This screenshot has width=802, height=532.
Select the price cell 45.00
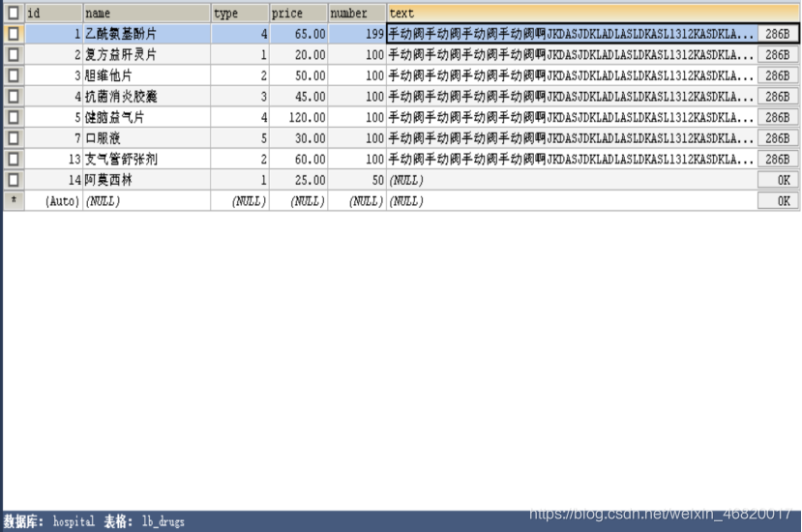(x=298, y=96)
